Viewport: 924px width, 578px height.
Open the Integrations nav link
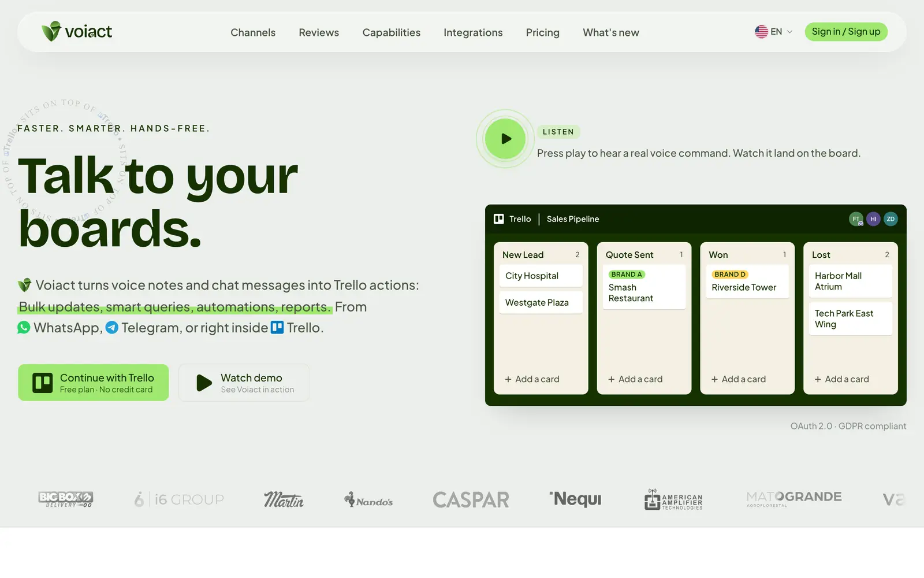pos(473,32)
